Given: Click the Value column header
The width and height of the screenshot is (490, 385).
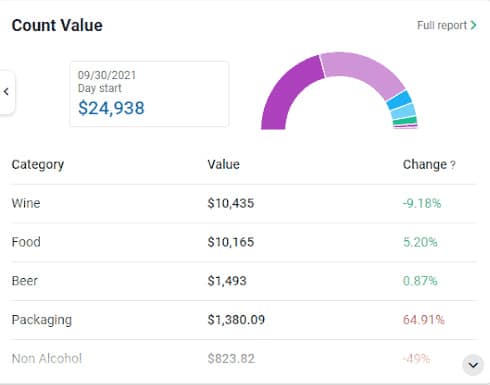Looking at the screenshot, I should (224, 164).
